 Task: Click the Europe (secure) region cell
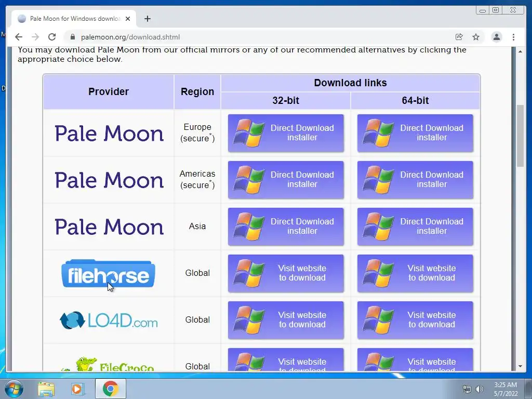197,132
